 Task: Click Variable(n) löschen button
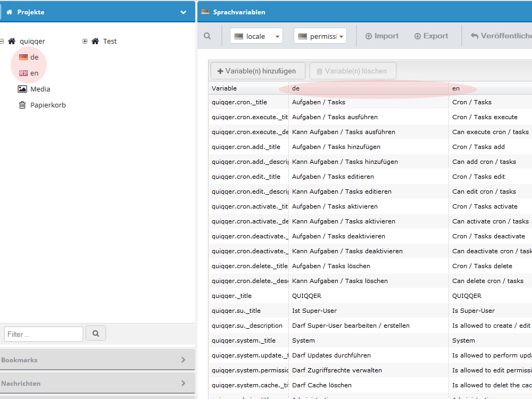tap(353, 71)
